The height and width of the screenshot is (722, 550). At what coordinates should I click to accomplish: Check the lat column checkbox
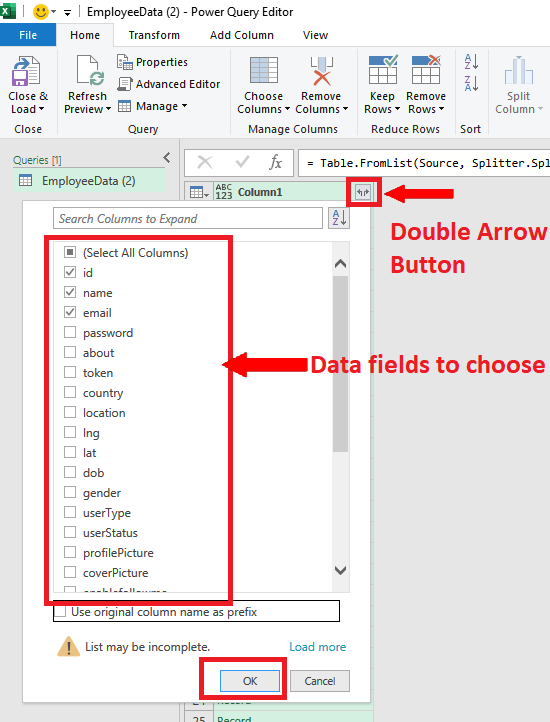[x=70, y=452]
